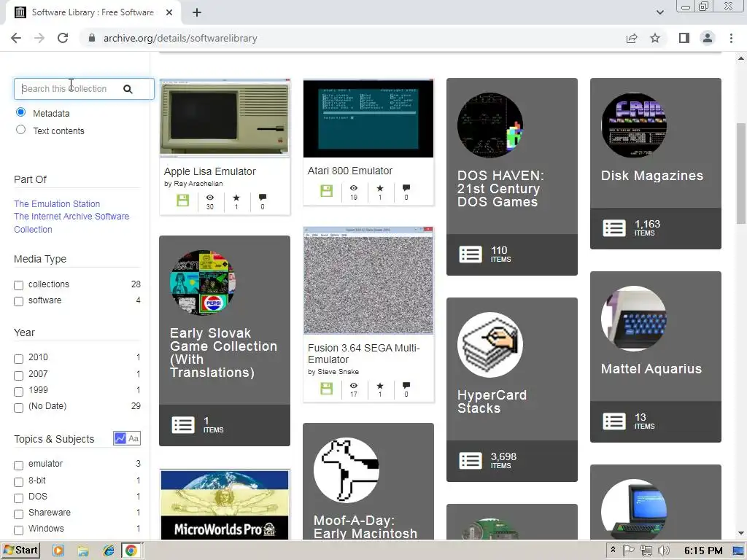
Task: Click the favorites star under Apple Lisa Emulator
Action: (x=236, y=198)
